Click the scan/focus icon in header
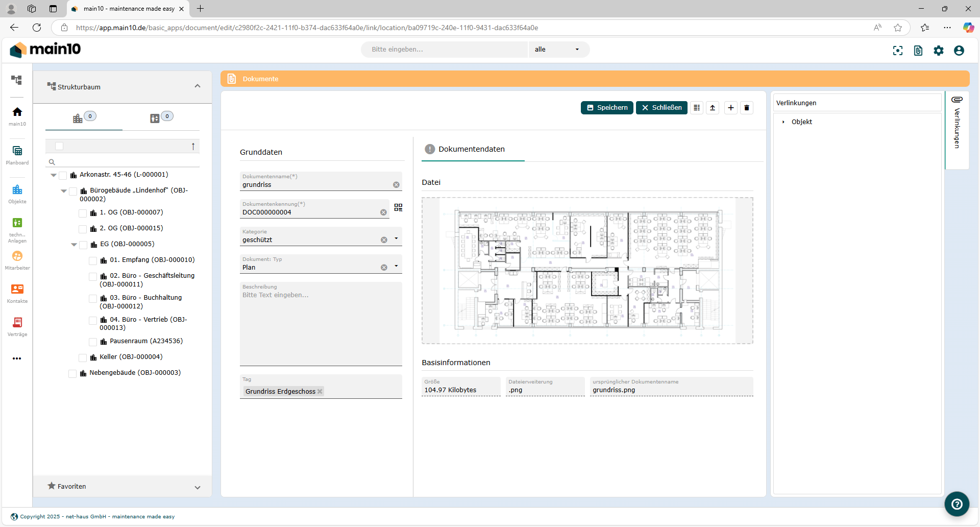 point(898,51)
